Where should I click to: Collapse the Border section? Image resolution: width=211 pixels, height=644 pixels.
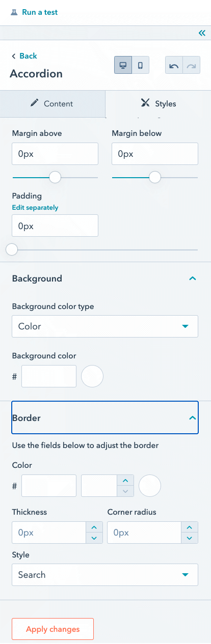[104, 418]
